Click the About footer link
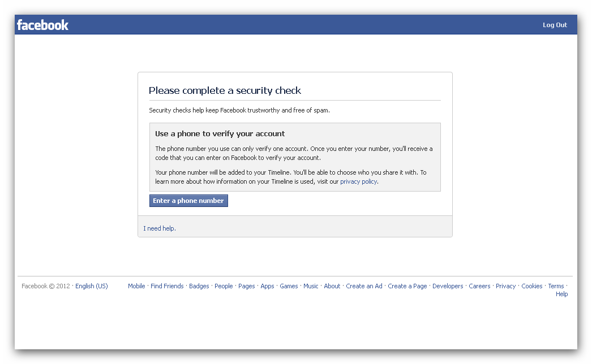 pyautogui.click(x=332, y=286)
